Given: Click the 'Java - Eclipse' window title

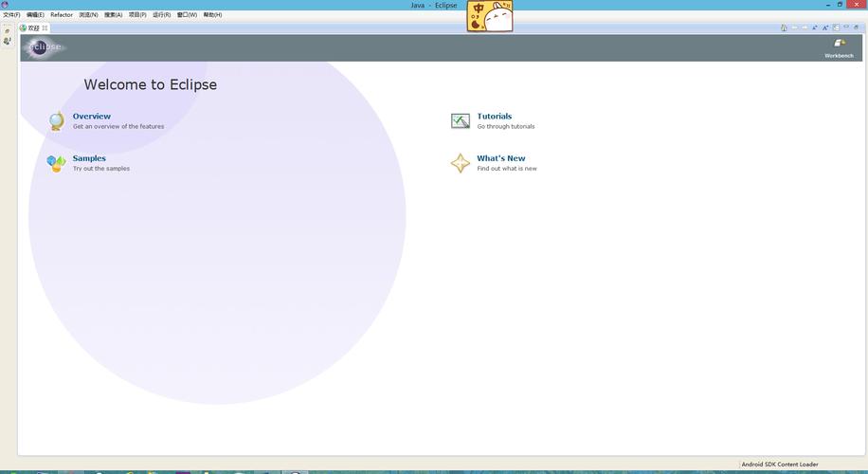Looking at the screenshot, I should (x=433, y=5).
